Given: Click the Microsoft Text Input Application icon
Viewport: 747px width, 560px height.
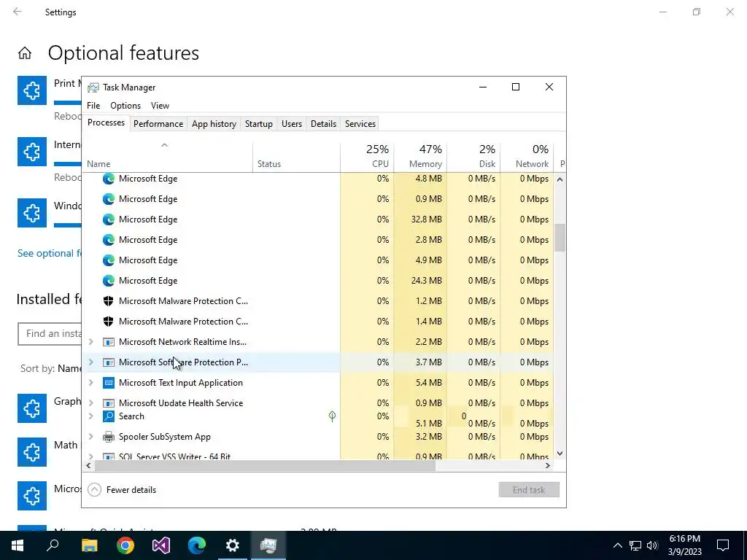Looking at the screenshot, I should 109,383.
